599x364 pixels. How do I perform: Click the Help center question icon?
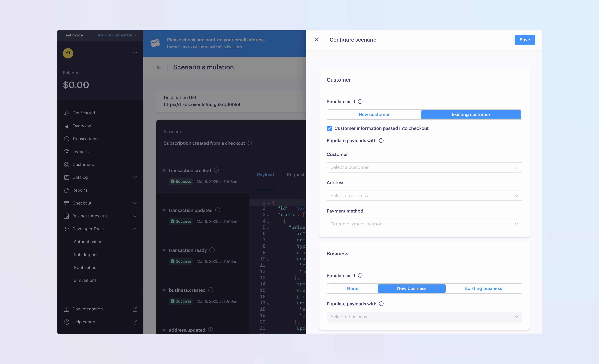(67, 322)
